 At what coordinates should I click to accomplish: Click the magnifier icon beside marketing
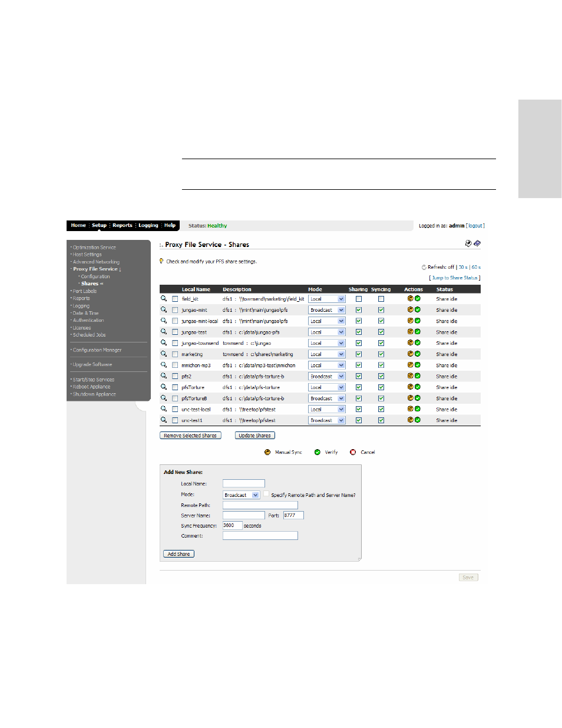[164, 354]
